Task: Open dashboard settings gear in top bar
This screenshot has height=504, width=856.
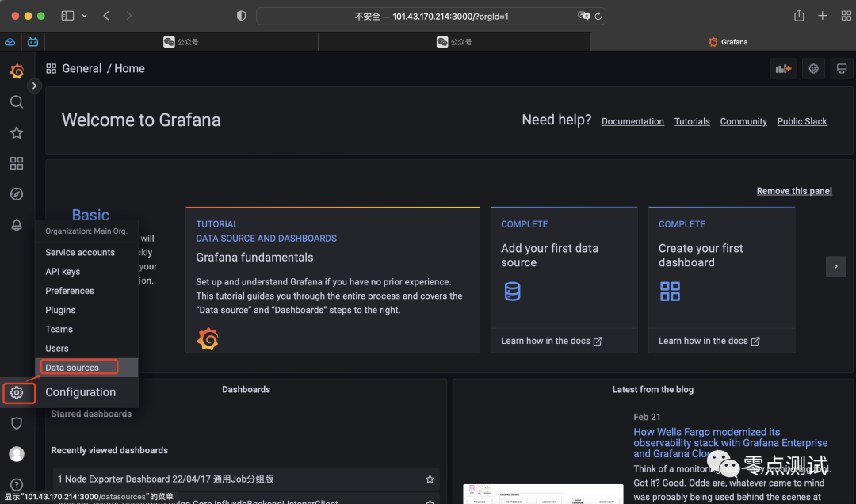Action: 813,68
